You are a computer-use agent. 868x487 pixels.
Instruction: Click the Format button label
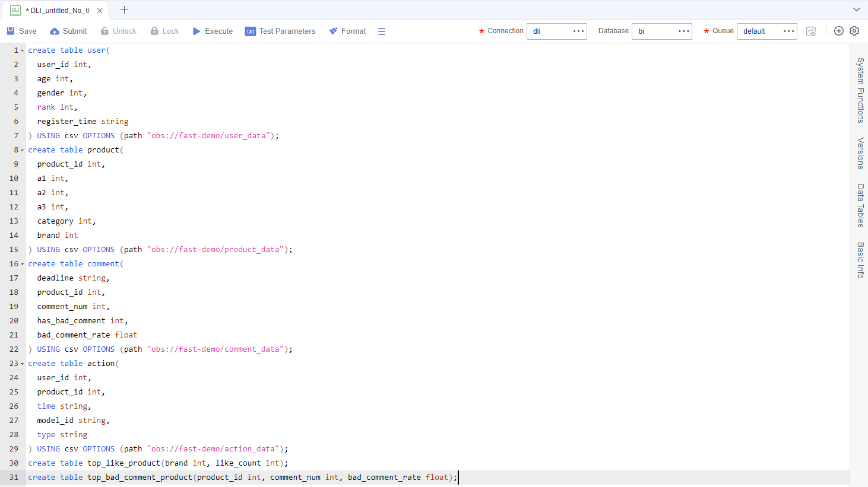pos(354,31)
